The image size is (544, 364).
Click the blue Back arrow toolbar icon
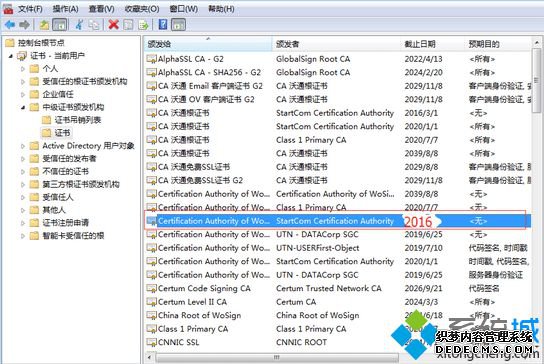(10, 25)
